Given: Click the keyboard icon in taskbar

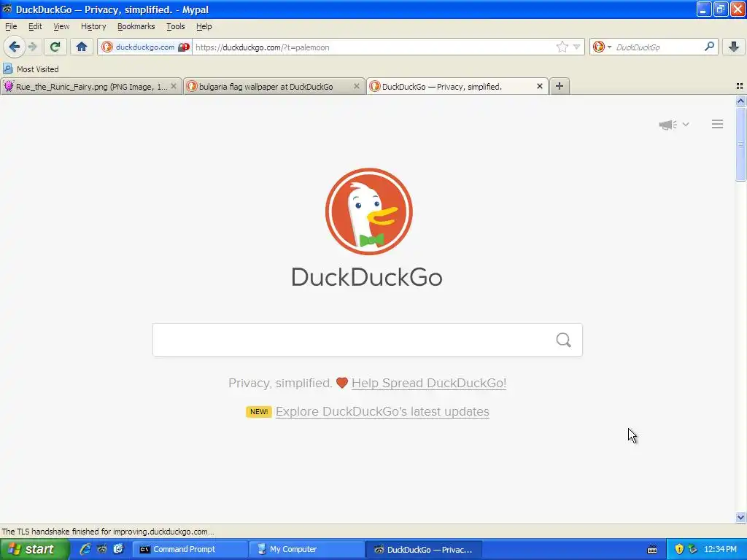Looking at the screenshot, I should pyautogui.click(x=652, y=550).
